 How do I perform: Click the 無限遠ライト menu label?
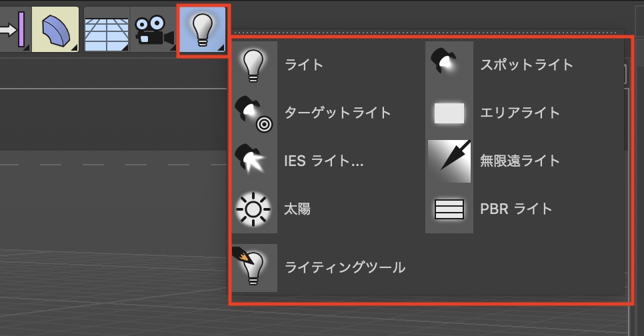(x=520, y=161)
